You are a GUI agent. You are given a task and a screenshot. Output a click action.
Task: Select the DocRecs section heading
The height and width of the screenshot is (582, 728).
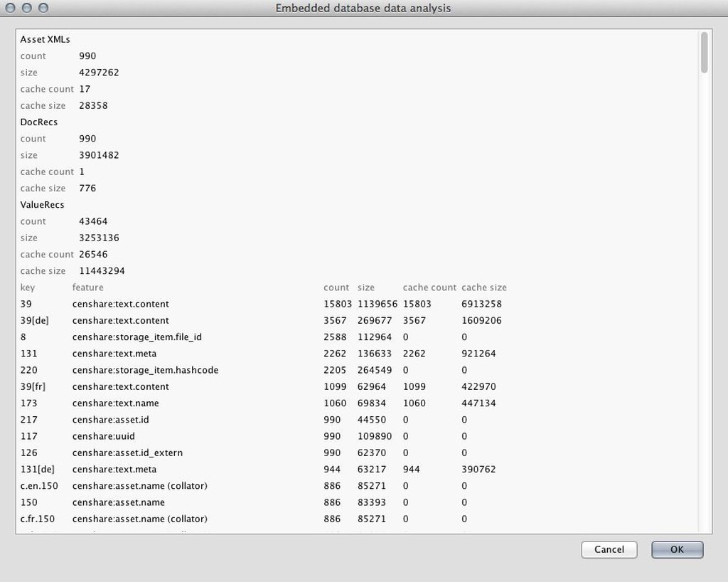coord(39,122)
